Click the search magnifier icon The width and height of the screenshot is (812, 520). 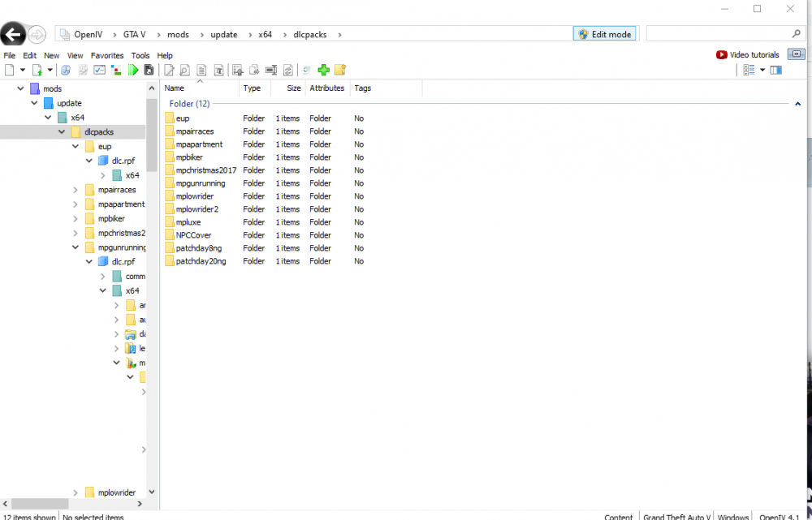point(797,33)
